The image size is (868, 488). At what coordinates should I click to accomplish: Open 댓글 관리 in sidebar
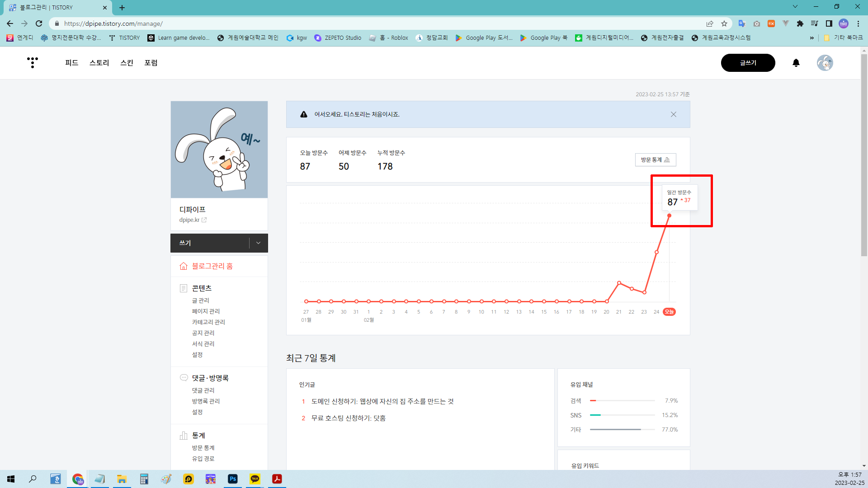pyautogui.click(x=203, y=390)
